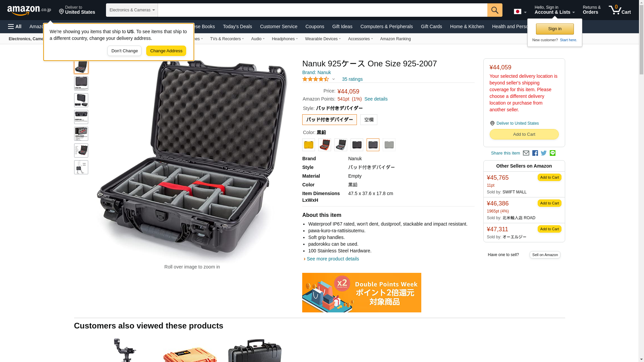Open the language flag dropdown
This screenshot has height=362, width=644.
point(520,12)
